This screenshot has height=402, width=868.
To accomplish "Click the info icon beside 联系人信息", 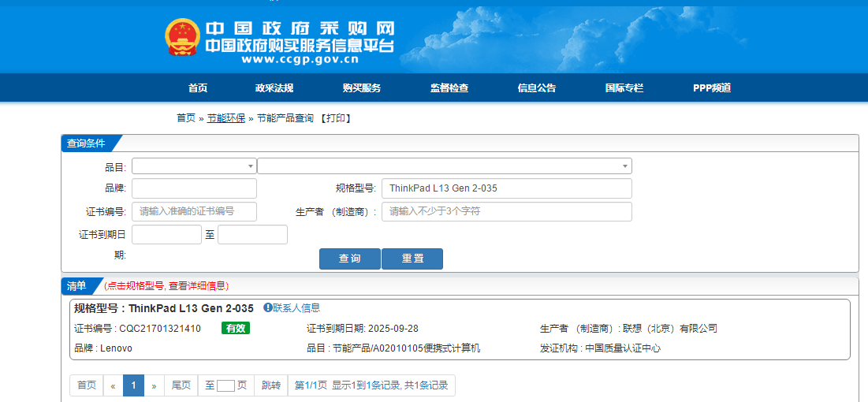I will (x=267, y=308).
